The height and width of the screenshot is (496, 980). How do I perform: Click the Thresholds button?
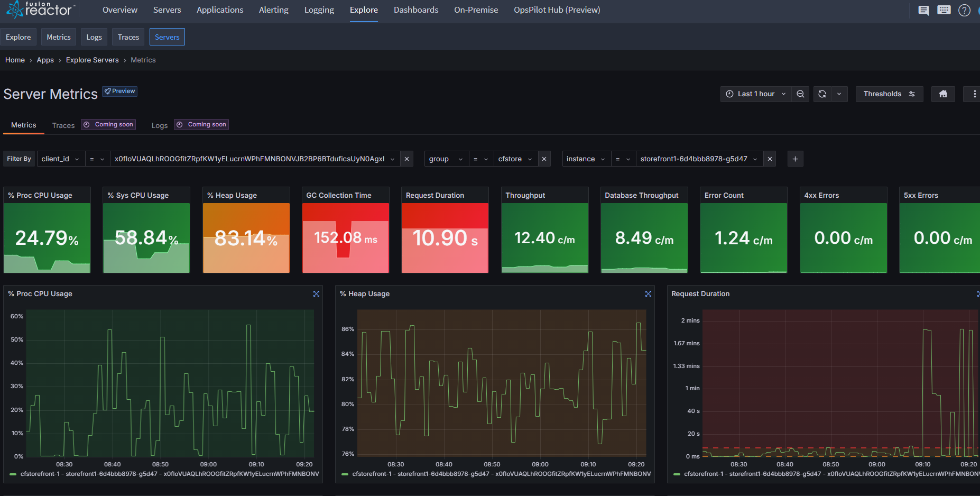pos(889,94)
